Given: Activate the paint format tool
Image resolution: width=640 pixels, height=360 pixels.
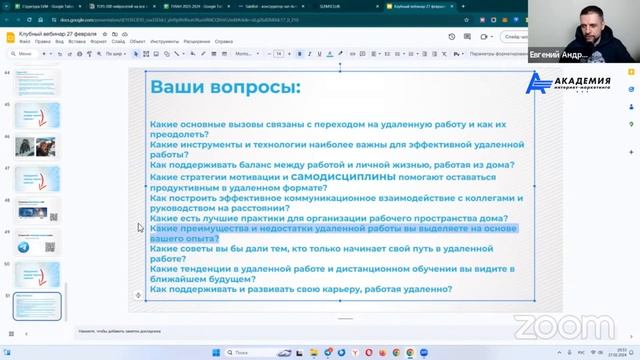Looking at the screenshot, I should point(89,54).
